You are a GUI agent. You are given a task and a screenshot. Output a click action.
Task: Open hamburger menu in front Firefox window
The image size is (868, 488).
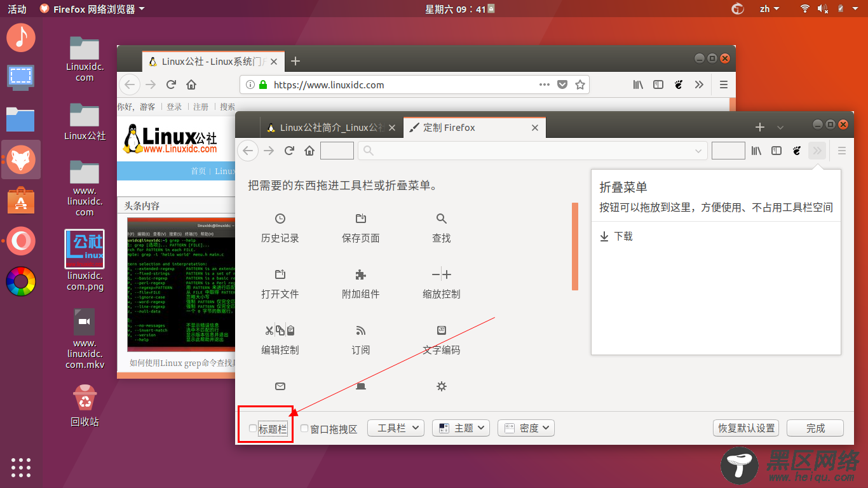point(842,151)
